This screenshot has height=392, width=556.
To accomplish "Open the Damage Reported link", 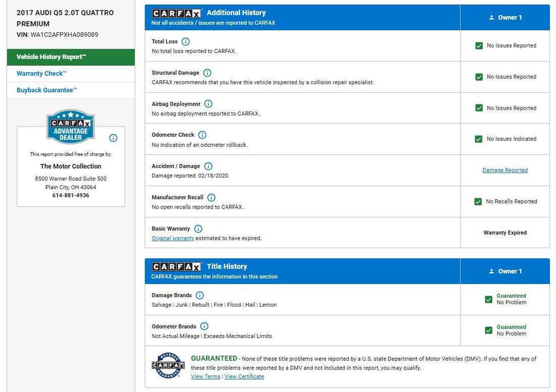I will (505, 170).
